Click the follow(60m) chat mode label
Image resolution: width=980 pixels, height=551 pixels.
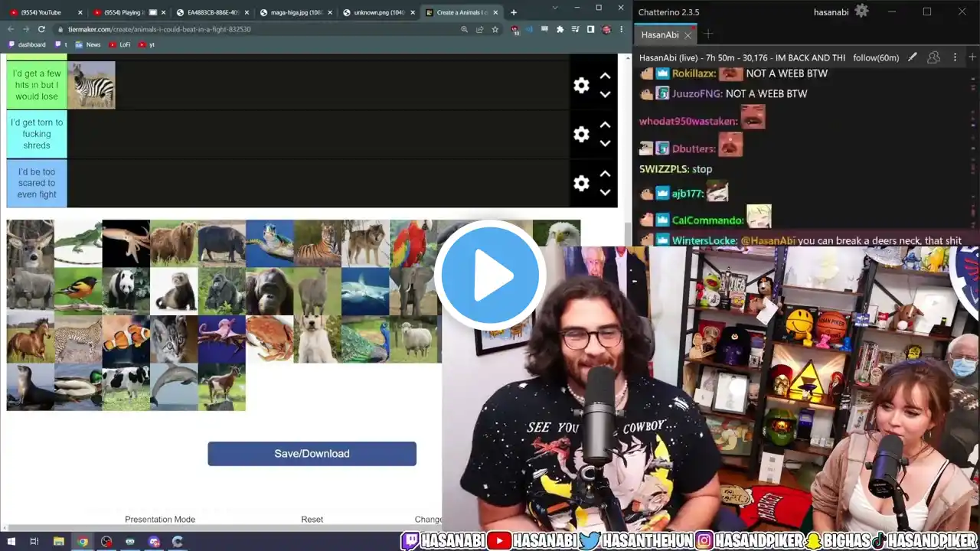876,57
